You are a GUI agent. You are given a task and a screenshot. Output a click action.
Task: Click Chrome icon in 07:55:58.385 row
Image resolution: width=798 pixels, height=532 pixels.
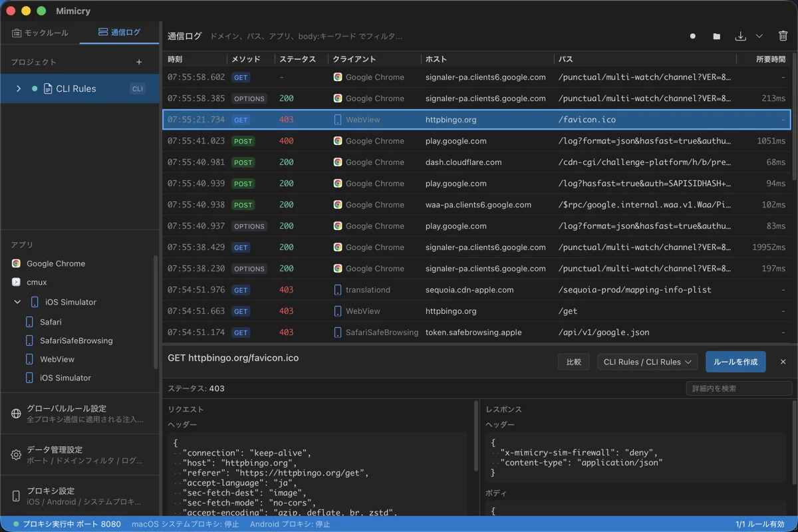[338, 98]
